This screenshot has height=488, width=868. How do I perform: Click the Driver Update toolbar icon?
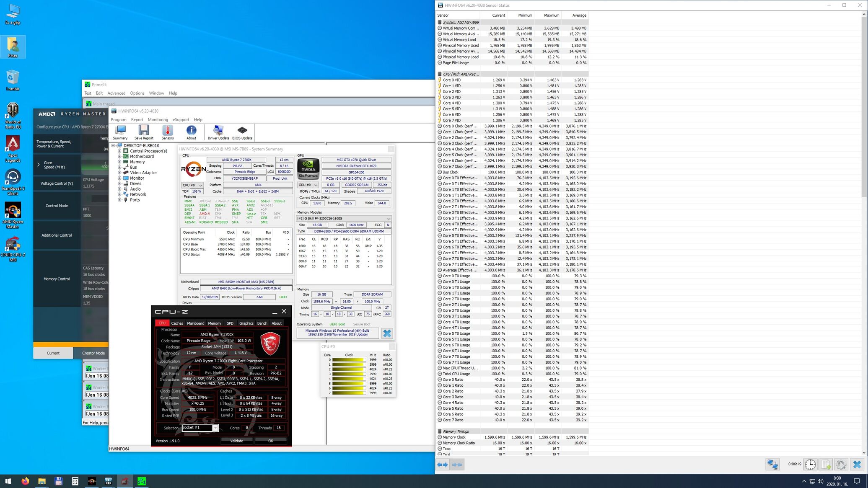(218, 132)
